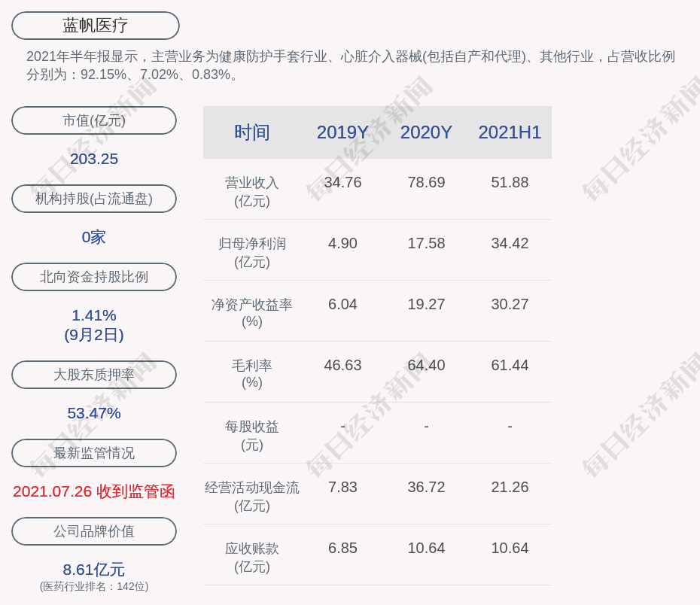Click the 营业收入(亿元) row label

pos(252,192)
